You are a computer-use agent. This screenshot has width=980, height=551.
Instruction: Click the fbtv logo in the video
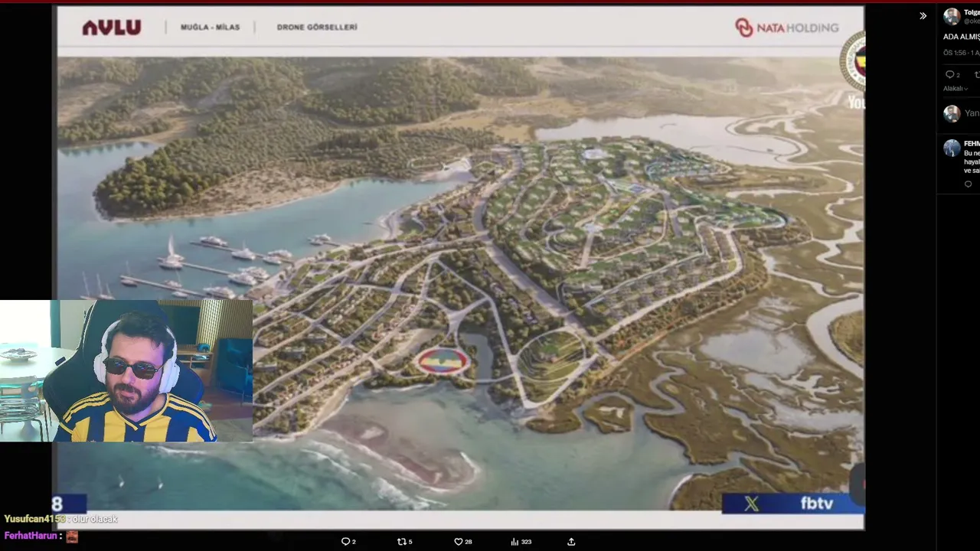pyautogui.click(x=816, y=504)
